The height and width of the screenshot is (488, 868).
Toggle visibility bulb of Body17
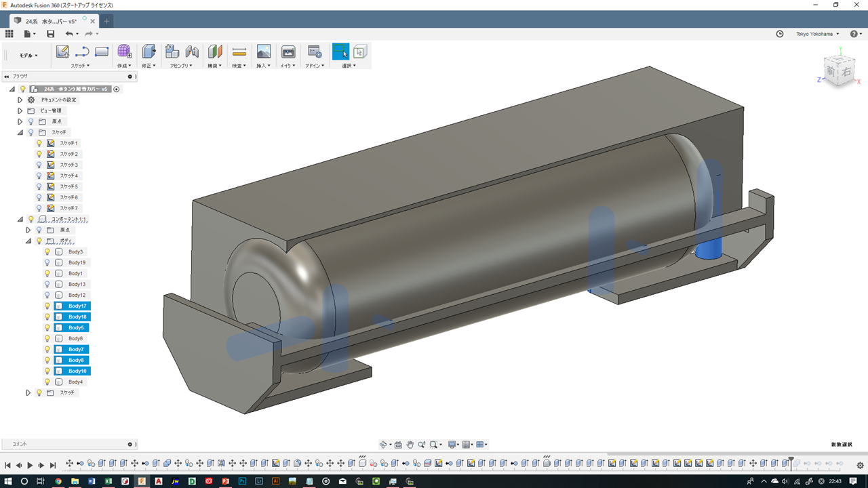point(47,306)
